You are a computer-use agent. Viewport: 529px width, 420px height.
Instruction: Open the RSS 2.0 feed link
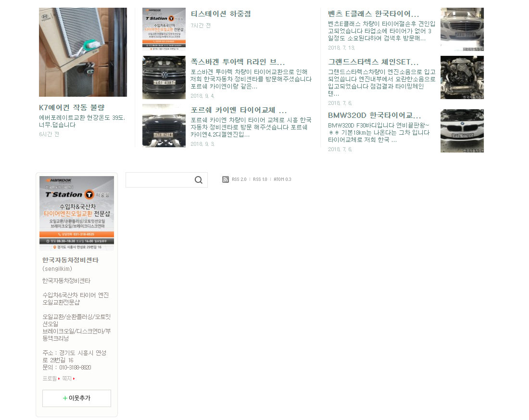(239, 179)
